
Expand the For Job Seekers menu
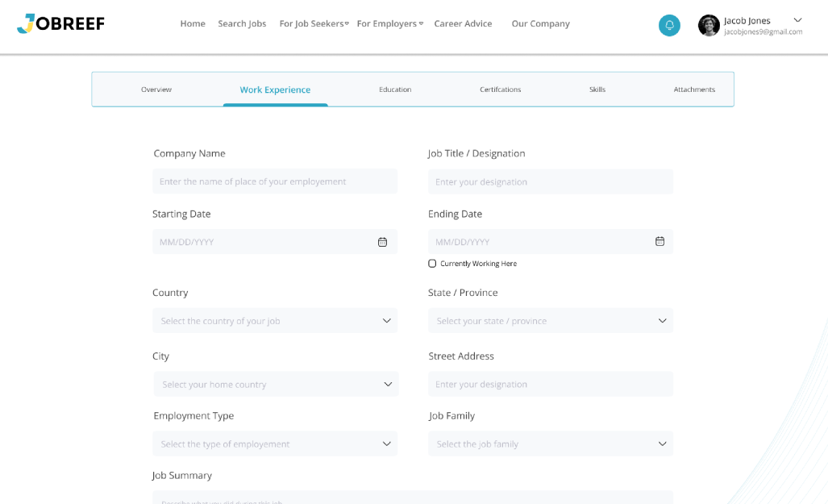[x=314, y=23]
